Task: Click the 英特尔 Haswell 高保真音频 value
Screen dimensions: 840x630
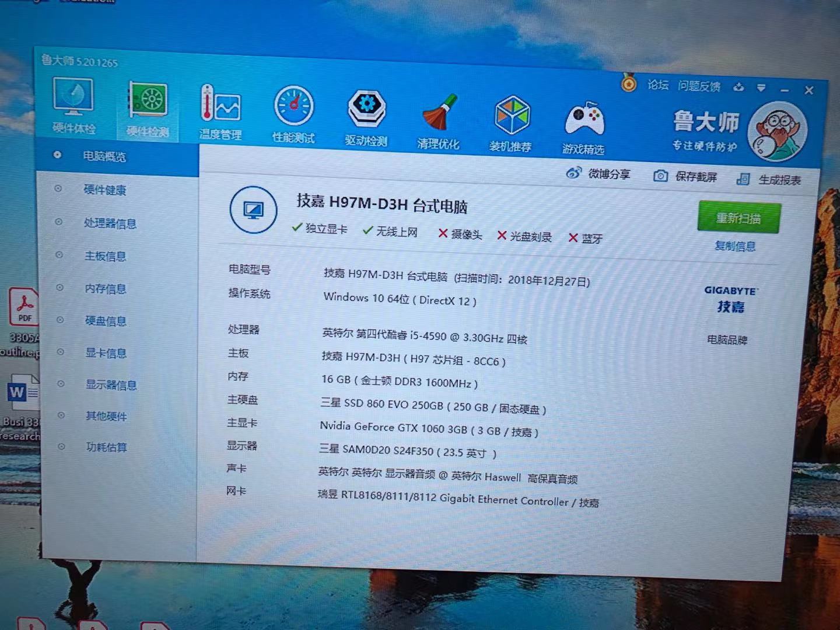Action: [x=448, y=475]
